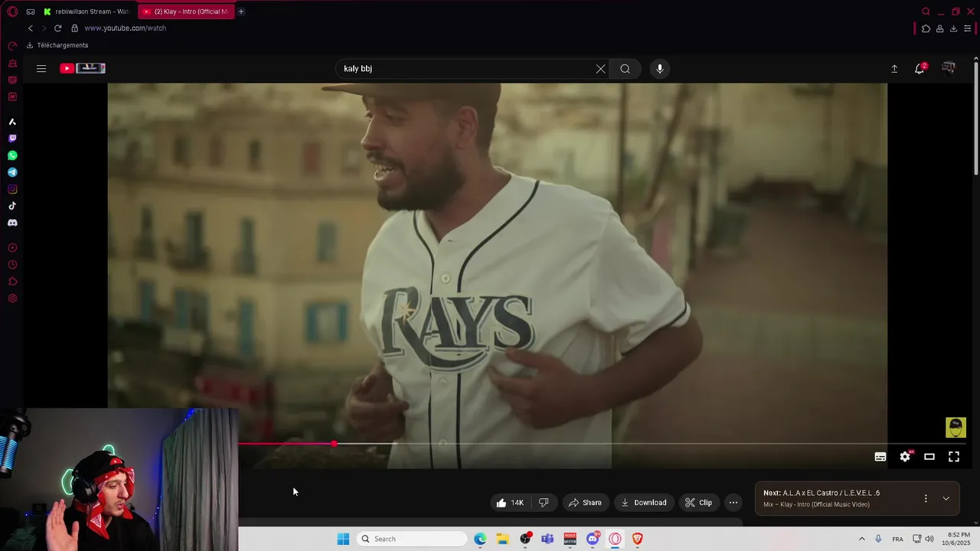Go to YouTube home via logo
980x551 pixels.
[x=82, y=68]
